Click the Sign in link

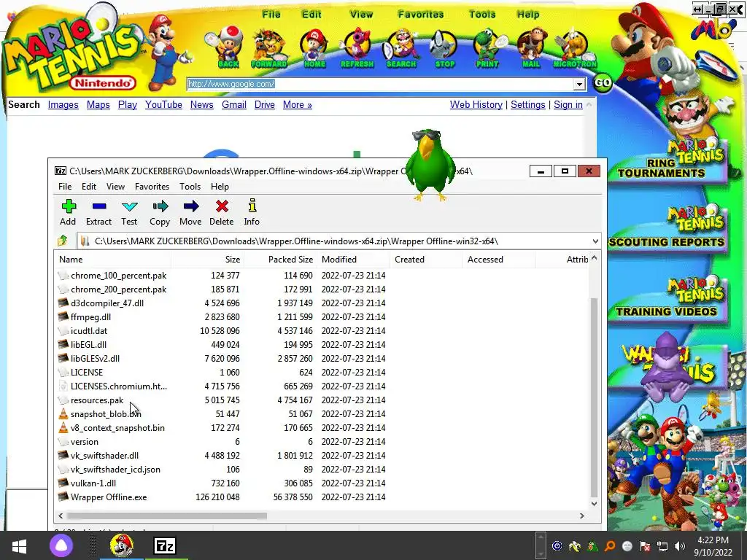(568, 105)
